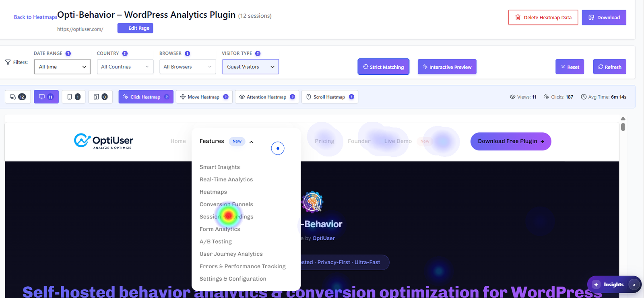The width and height of the screenshot is (644, 298).
Task: Select Conversion Funnels menu item
Action: (226, 204)
